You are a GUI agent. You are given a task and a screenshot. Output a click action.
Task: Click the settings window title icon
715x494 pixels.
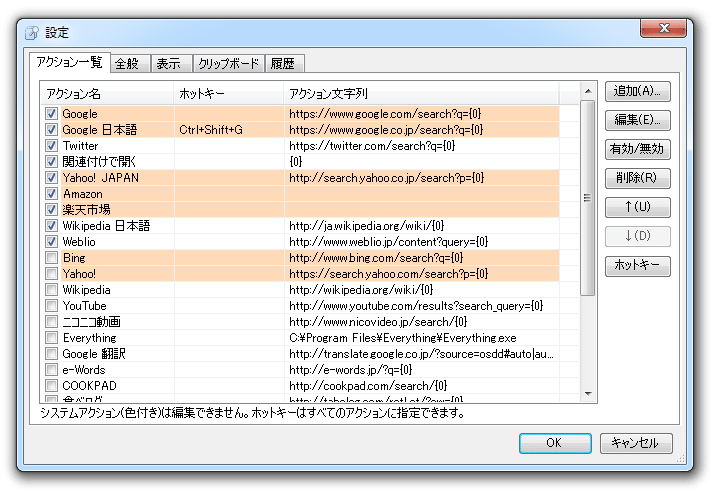click(x=32, y=33)
